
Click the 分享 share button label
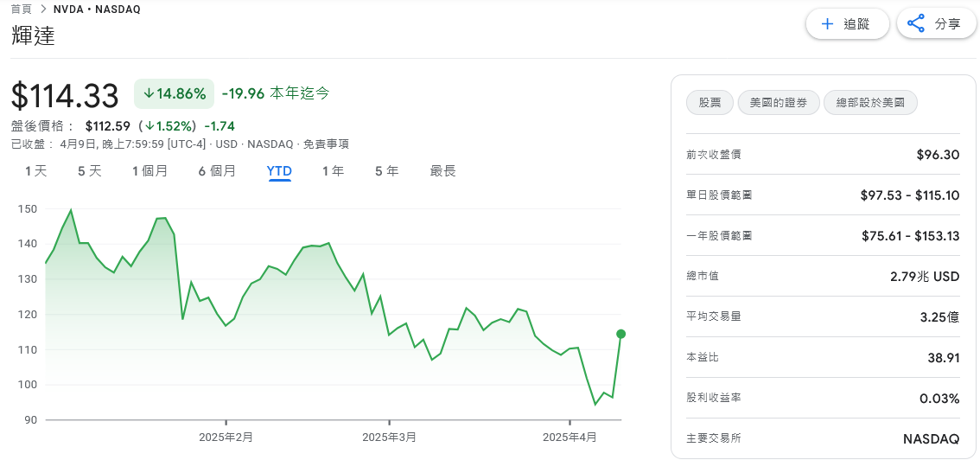click(x=947, y=24)
